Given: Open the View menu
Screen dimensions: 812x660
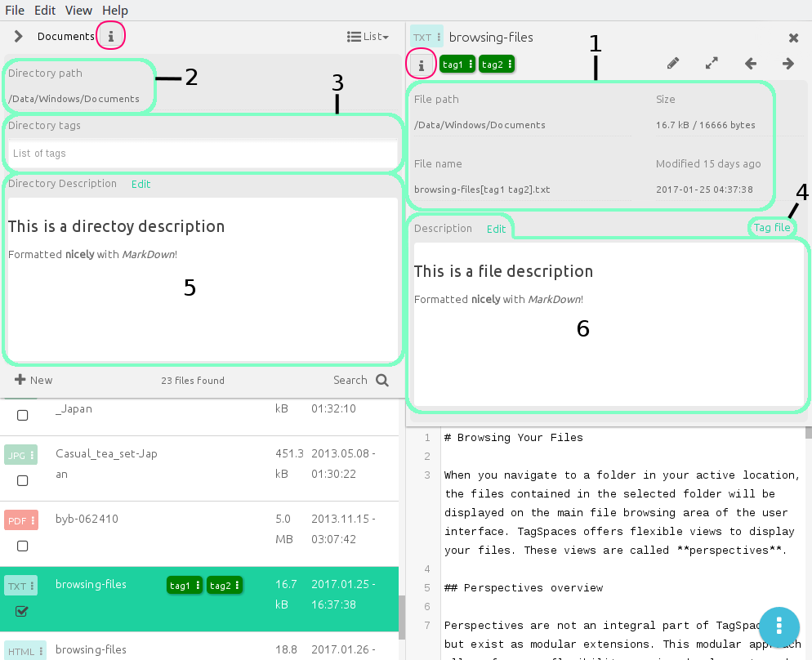Looking at the screenshot, I should tap(78, 11).
